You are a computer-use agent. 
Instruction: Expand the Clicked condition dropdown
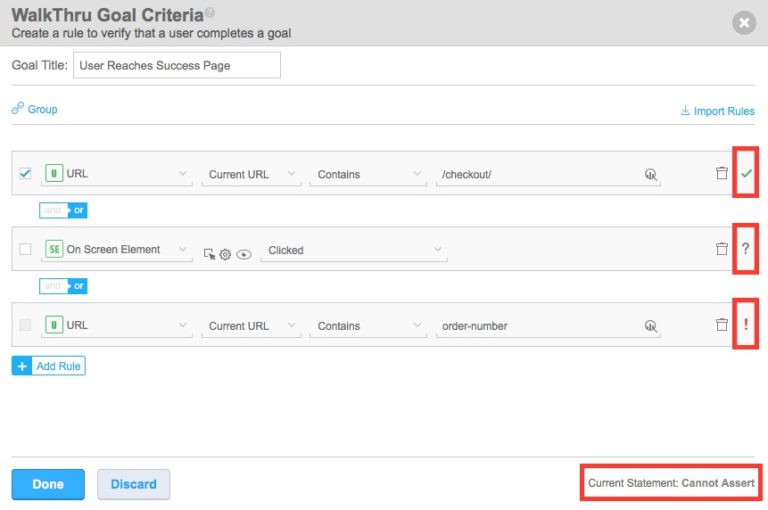click(352, 250)
